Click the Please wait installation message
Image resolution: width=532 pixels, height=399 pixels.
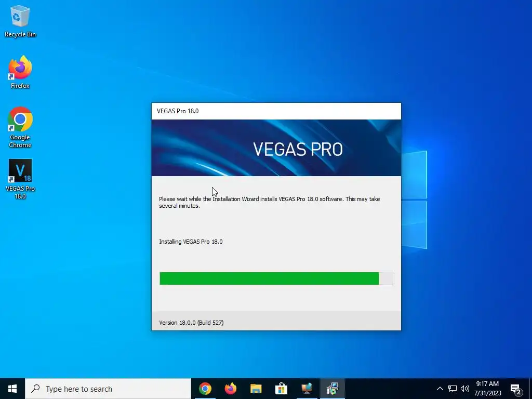(270, 202)
